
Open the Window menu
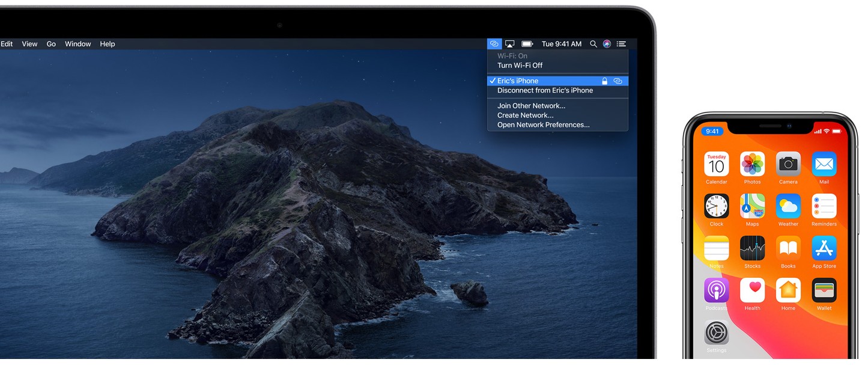click(78, 44)
